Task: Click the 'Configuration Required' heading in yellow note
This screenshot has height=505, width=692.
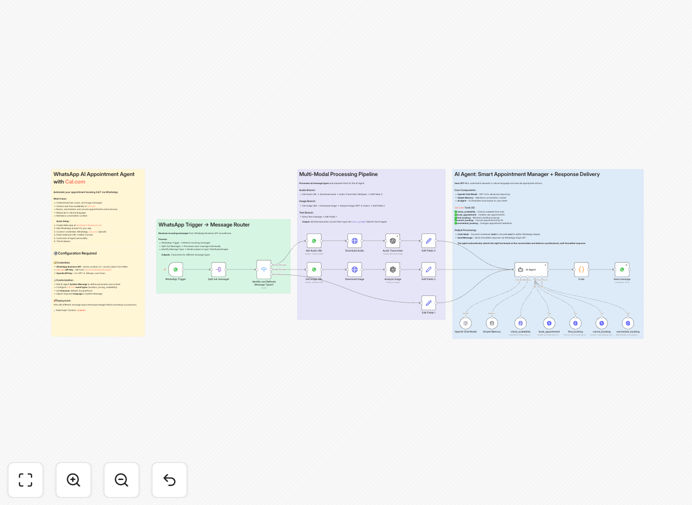Action: [77, 253]
